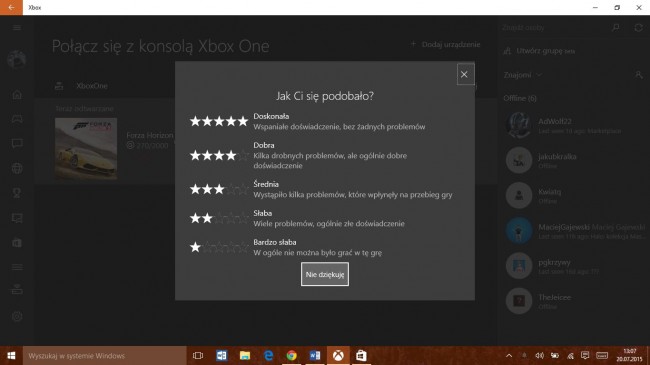Click the person icon beside Znajomi

pos(638,75)
